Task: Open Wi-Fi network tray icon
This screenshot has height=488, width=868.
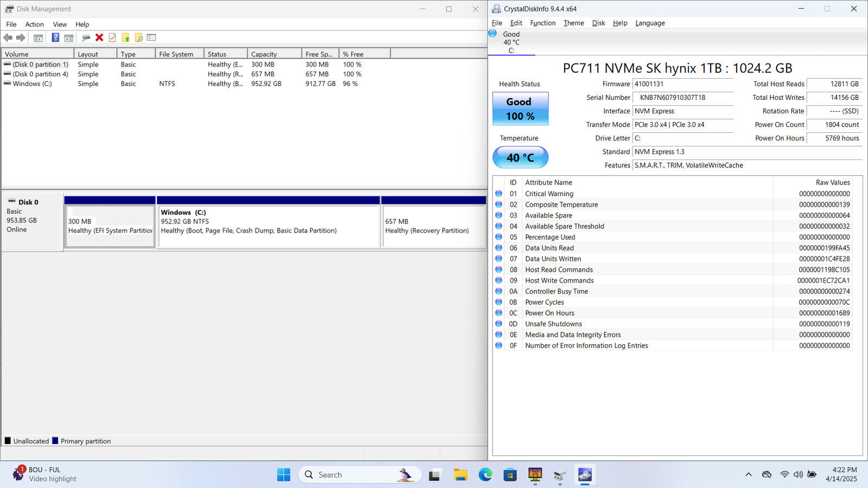Action: [x=784, y=474]
